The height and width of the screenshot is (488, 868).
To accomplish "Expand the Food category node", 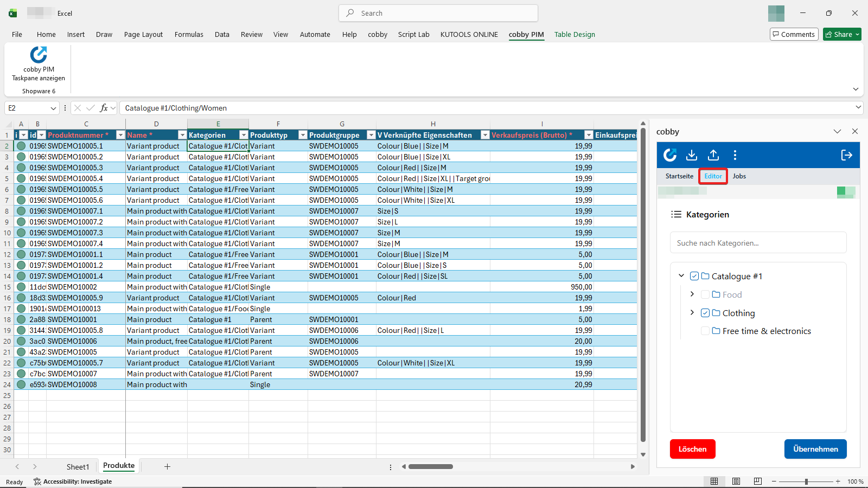I will (x=692, y=294).
